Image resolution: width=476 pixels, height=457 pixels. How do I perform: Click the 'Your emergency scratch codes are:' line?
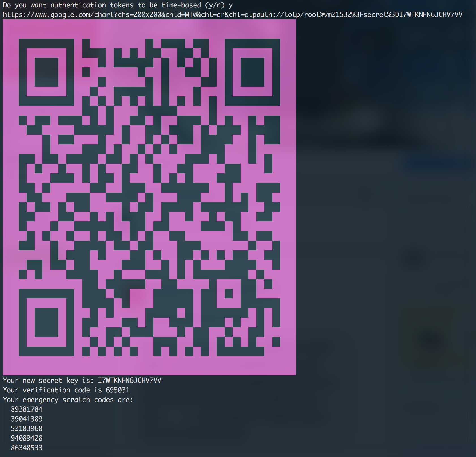68,400
